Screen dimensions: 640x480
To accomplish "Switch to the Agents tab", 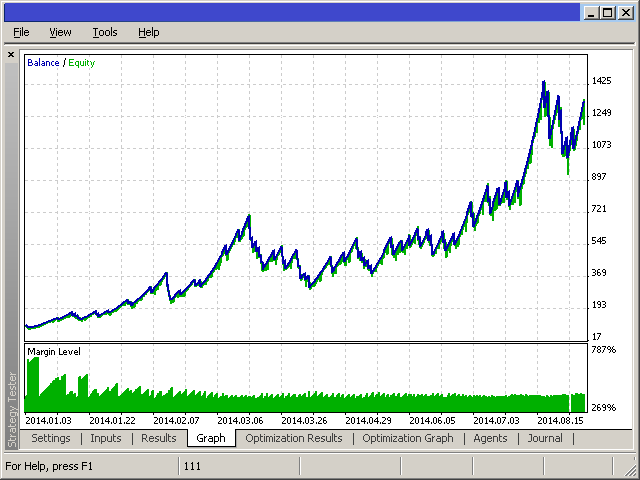I will point(490,438).
